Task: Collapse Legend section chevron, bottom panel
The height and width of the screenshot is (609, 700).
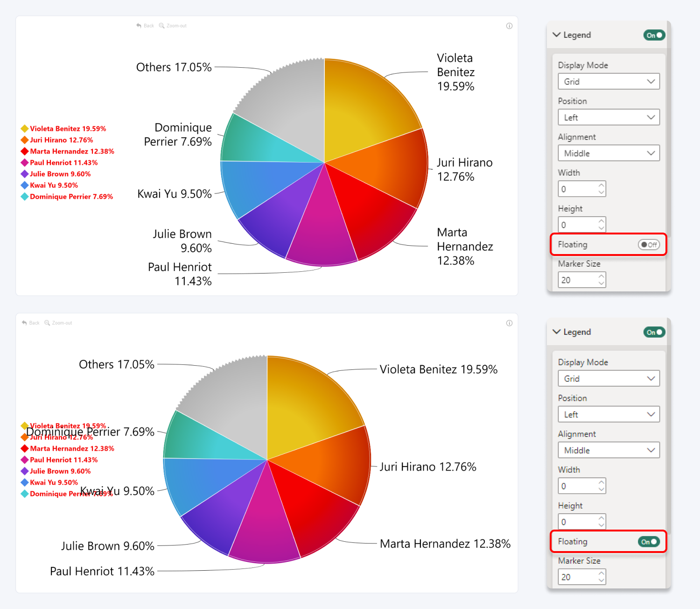Action: (x=556, y=332)
